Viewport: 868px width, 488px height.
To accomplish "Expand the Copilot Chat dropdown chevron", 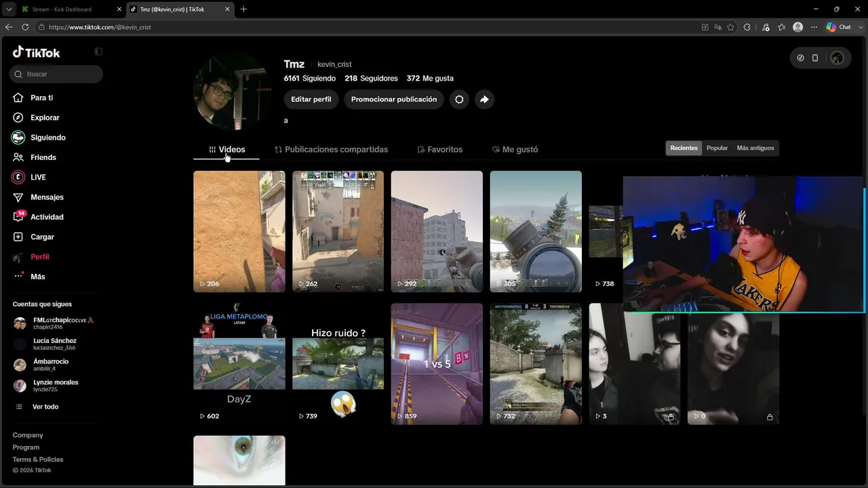I will (x=859, y=27).
